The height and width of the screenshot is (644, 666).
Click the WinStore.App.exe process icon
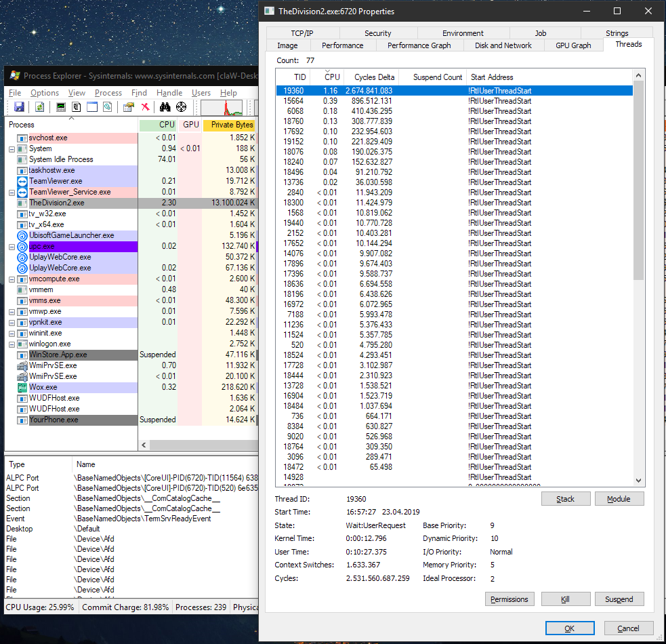click(x=22, y=355)
